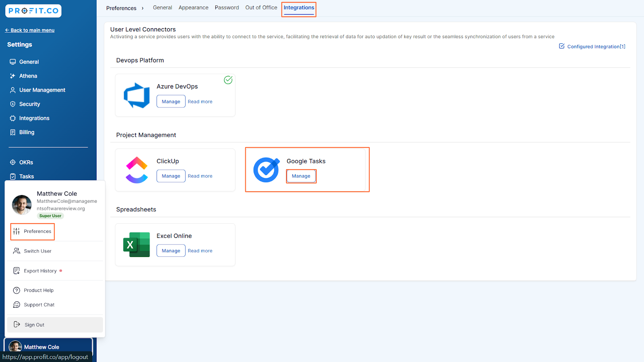Viewport: 644px width, 362px height.
Task: Switch to the Password tab
Action: click(227, 8)
